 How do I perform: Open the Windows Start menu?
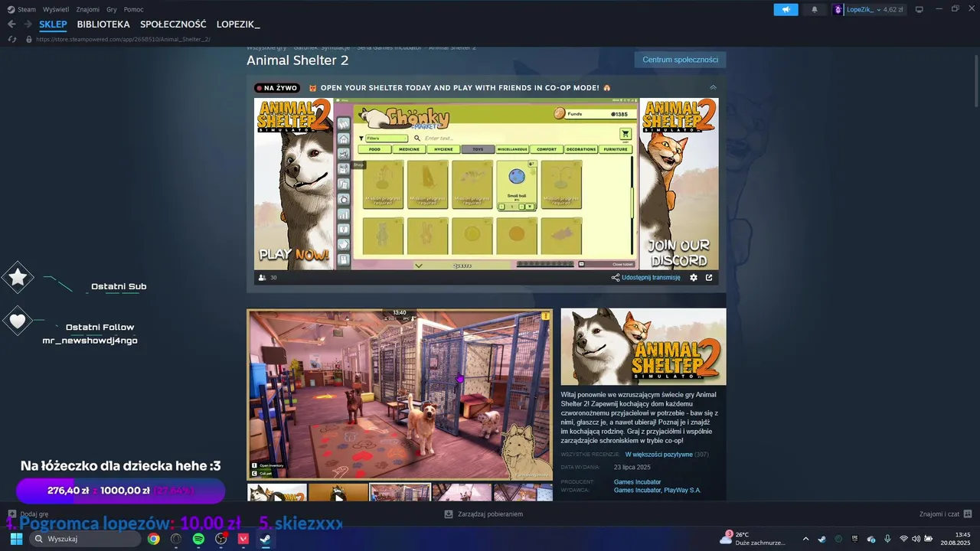[x=16, y=539]
